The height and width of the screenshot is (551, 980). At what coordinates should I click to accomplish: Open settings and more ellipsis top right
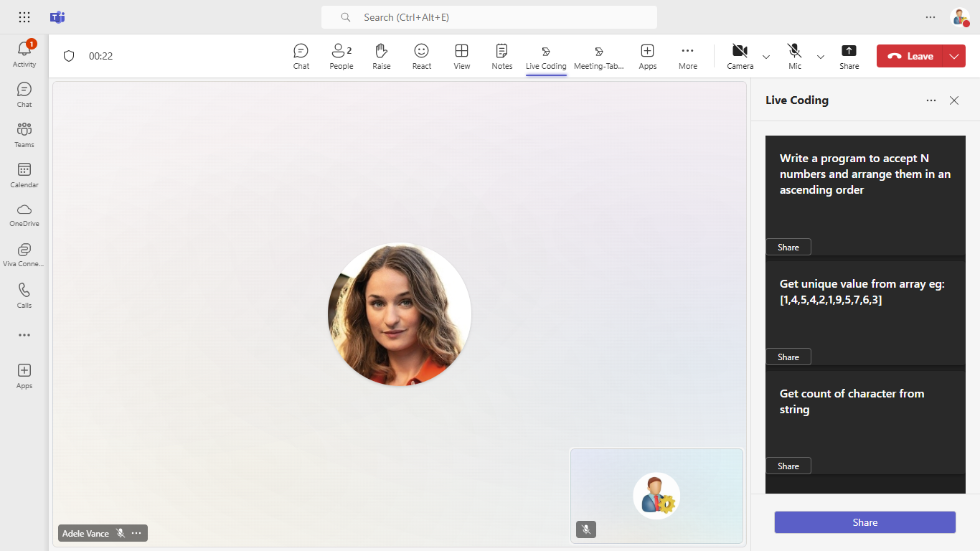coord(930,17)
